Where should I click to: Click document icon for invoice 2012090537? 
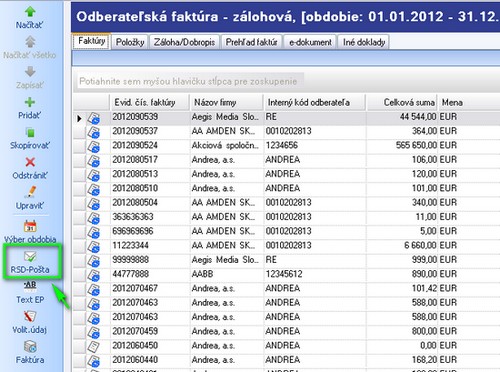pyautogui.click(x=94, y=132)
